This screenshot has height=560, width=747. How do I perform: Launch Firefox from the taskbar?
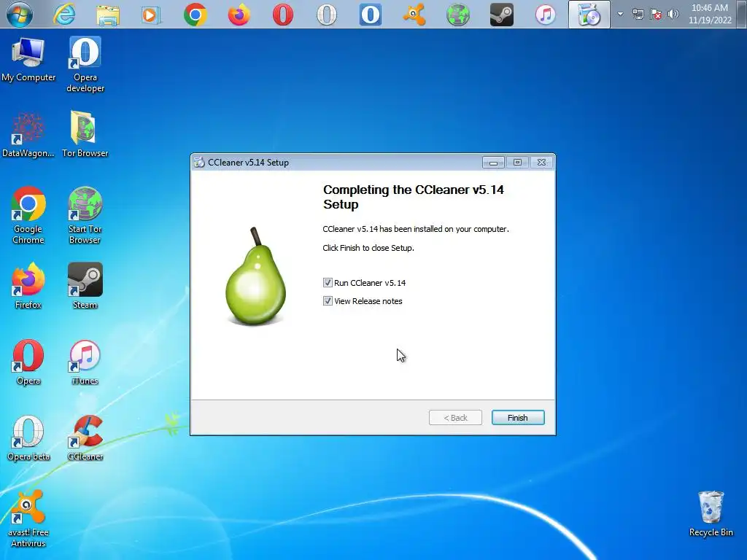[239, 15]
